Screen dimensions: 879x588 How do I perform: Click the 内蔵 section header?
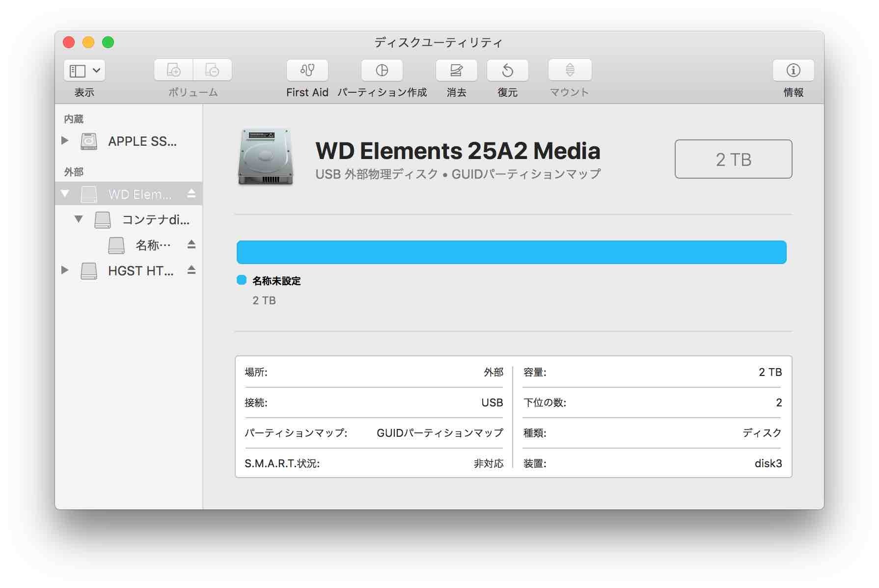pos(74,119)
